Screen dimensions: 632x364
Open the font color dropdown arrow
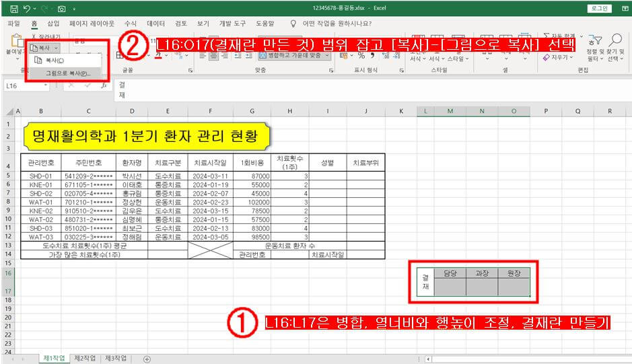click(x=166, y=55)
